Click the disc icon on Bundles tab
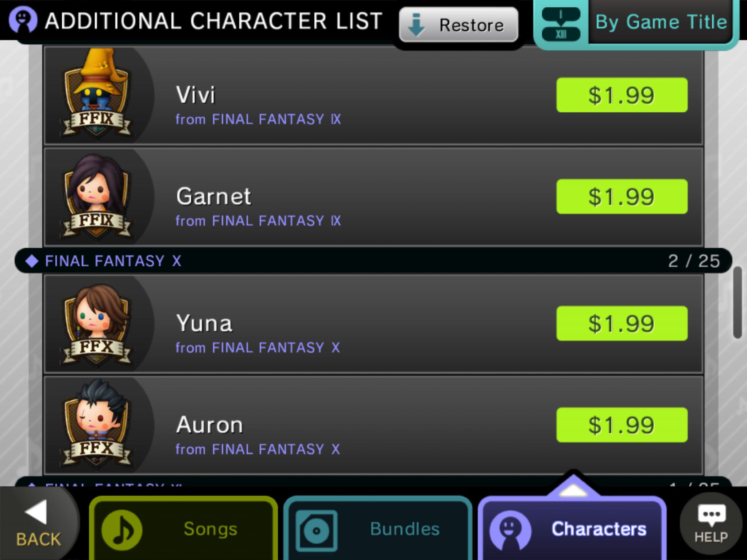Viewport: 747px width, 560px height. click(x=316, y=530)
